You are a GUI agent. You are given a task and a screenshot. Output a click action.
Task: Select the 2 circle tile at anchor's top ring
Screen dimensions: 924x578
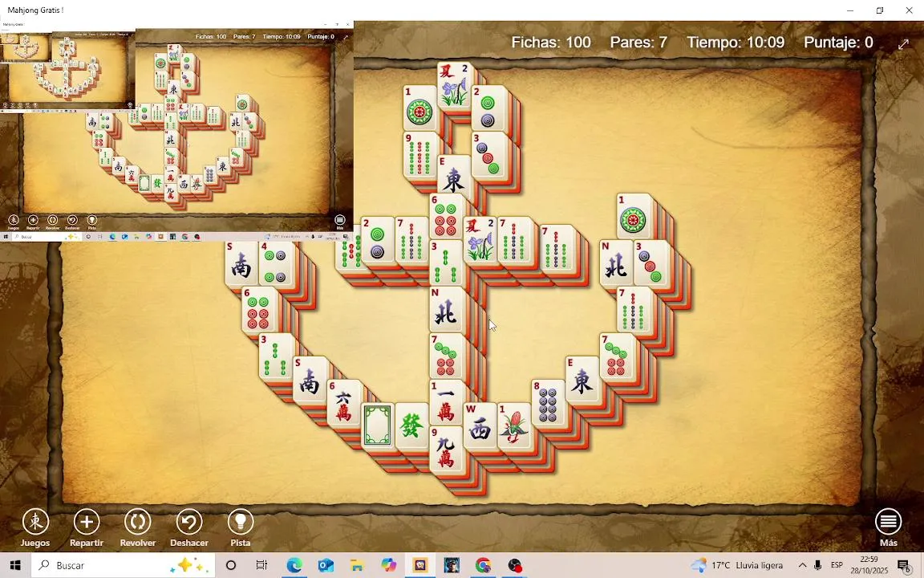[x=488, y=108]
